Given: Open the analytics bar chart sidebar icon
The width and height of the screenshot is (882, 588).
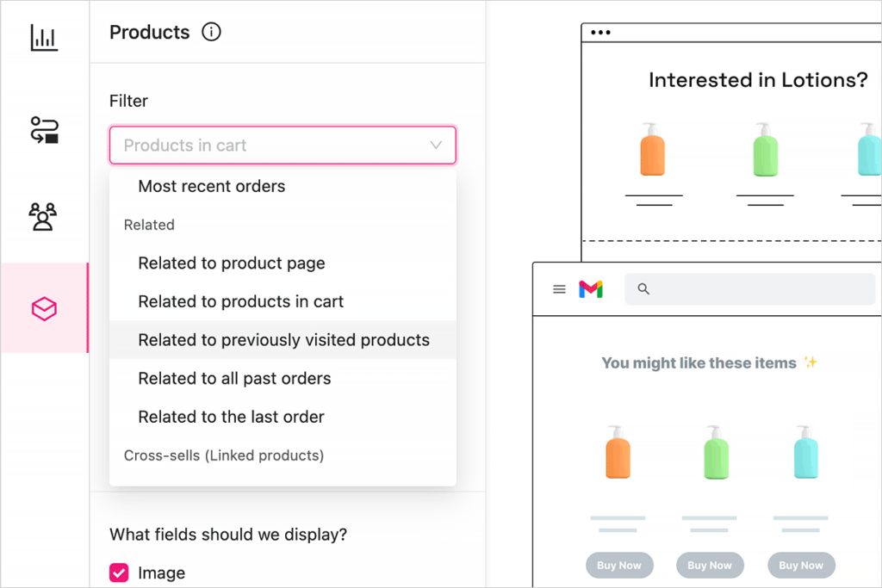Looking at the screenshot, I should 44,38.
